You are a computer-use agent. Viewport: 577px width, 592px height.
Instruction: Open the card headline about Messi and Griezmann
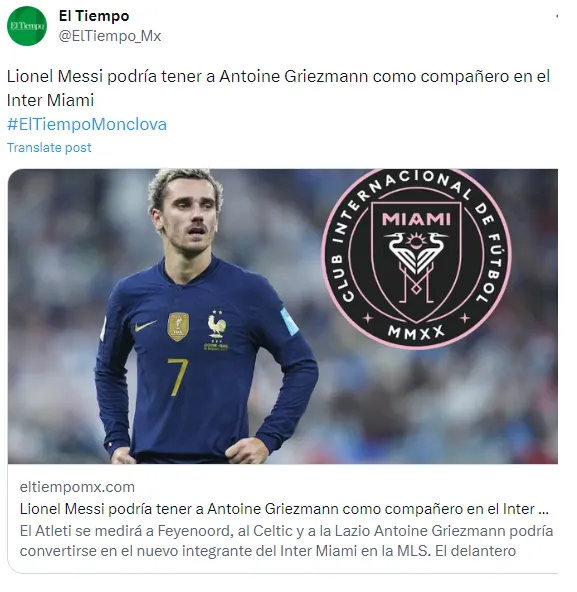(x=284, y=509)
